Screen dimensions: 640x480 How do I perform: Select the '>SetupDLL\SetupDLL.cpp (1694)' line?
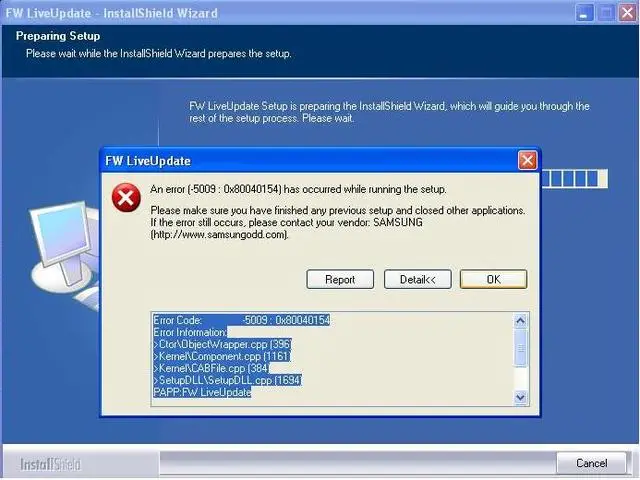pyautogui.click(x=227, y=380)
